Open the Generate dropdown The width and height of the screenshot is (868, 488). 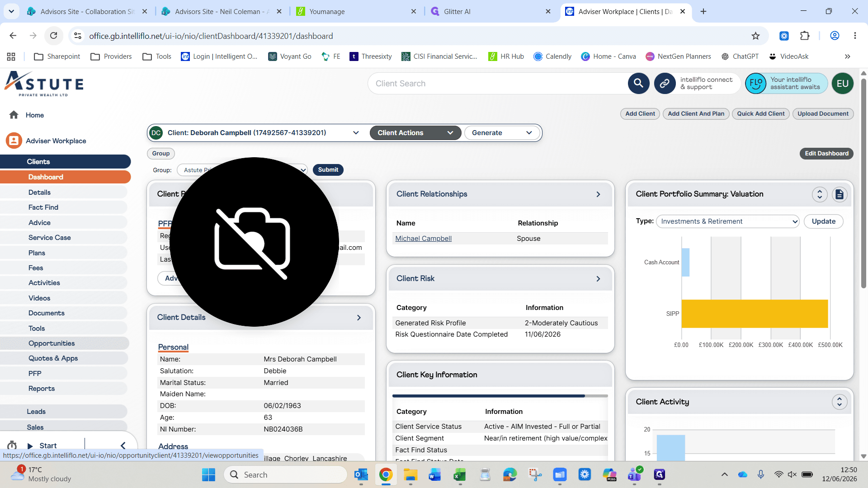coord(502,133)
